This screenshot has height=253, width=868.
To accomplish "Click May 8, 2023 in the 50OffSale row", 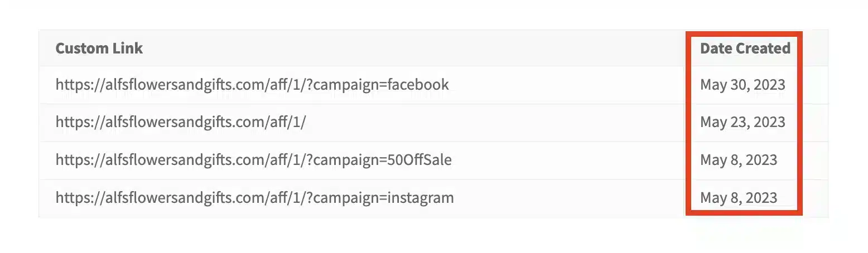I will pyautogui.click(x=739, y=160).
